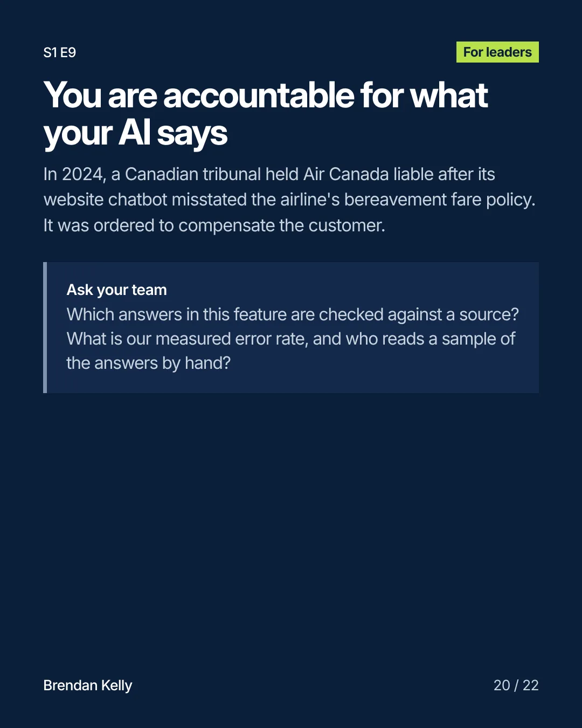Click the callout box's left accent bar
Image resolution: width=582 pixels, height=728 pixels.
(45, 327)
